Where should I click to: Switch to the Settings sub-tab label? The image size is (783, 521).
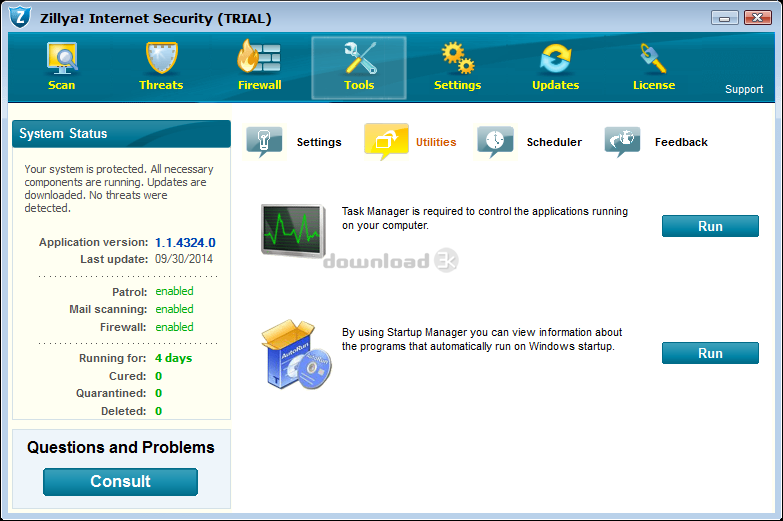click(x=319, y=142)
